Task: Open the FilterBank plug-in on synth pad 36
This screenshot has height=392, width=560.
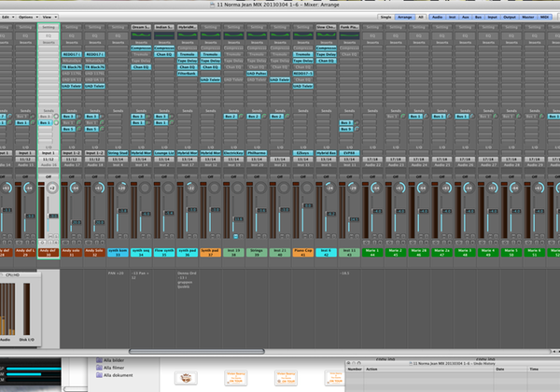Action: pyautogui.click(x=188, y=73)
